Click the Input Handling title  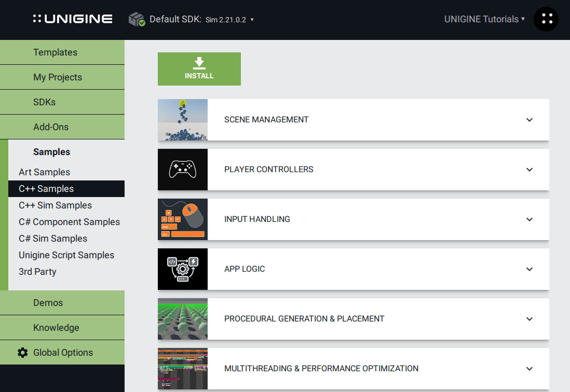click(x=257, y=219)
